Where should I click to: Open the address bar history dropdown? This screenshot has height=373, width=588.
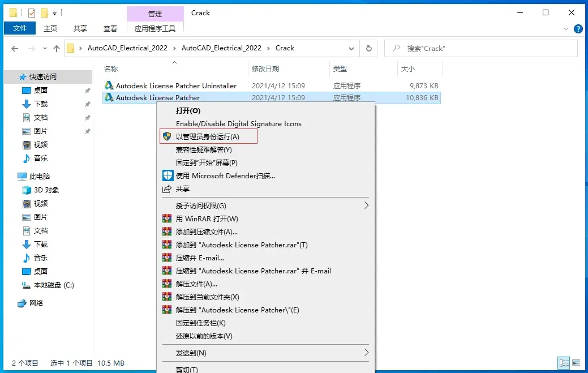(351, 48)
